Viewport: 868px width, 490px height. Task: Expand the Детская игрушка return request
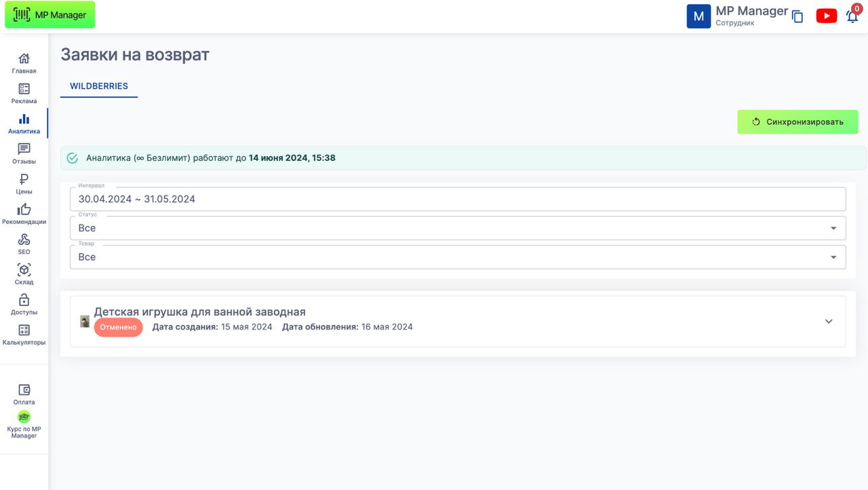click(828, 322)
